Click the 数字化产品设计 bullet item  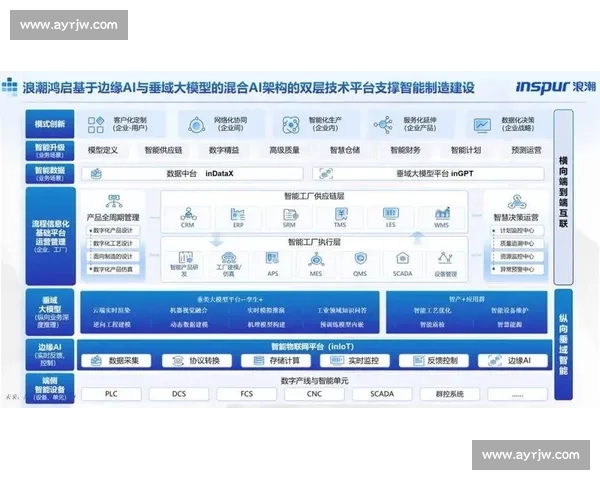point(116,230)
